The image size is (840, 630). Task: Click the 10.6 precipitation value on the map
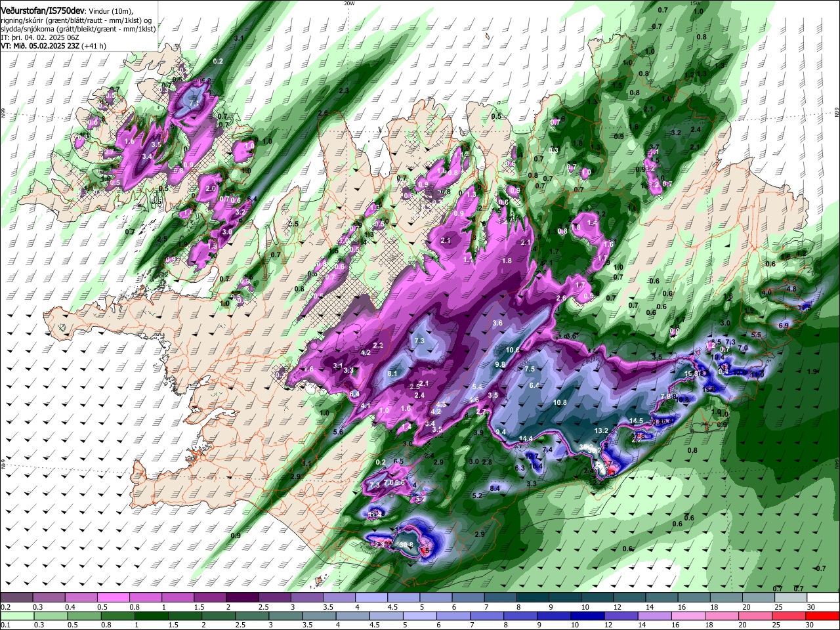tap(513, 350)
